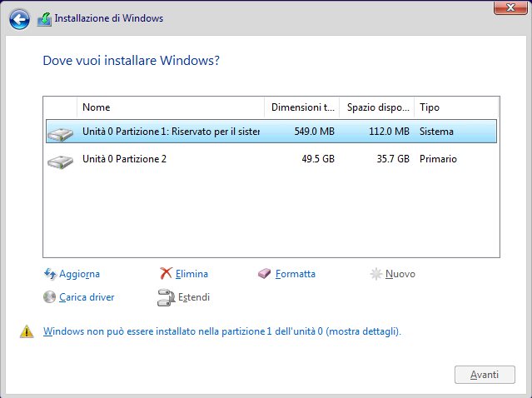Viewport: 532px width, 398px height.
Task: Click the Formatta eraser icon
Action: pyautogui.click(x=265, y=274)
